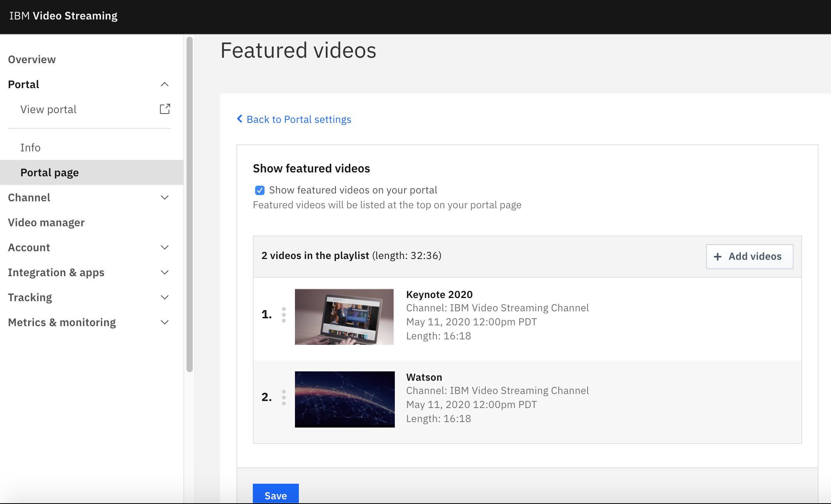Click playlist row number '1.'
This screenshot has width=831, height=504.
click(x=266, y=314)
